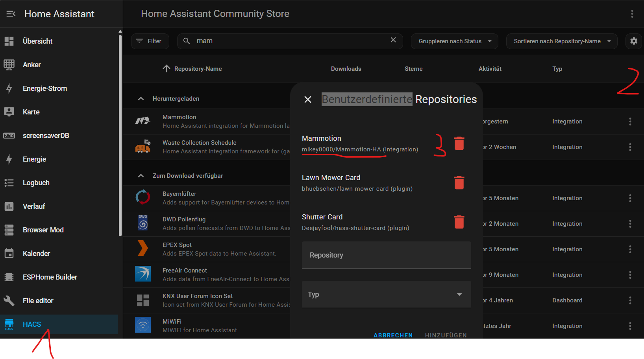
Task: Open the Filter button
Action: (x=150, y=41)
